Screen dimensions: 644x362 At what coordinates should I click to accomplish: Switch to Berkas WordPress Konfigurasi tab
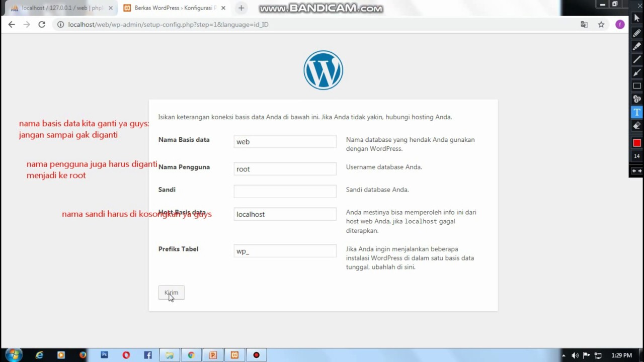[175, 8]
